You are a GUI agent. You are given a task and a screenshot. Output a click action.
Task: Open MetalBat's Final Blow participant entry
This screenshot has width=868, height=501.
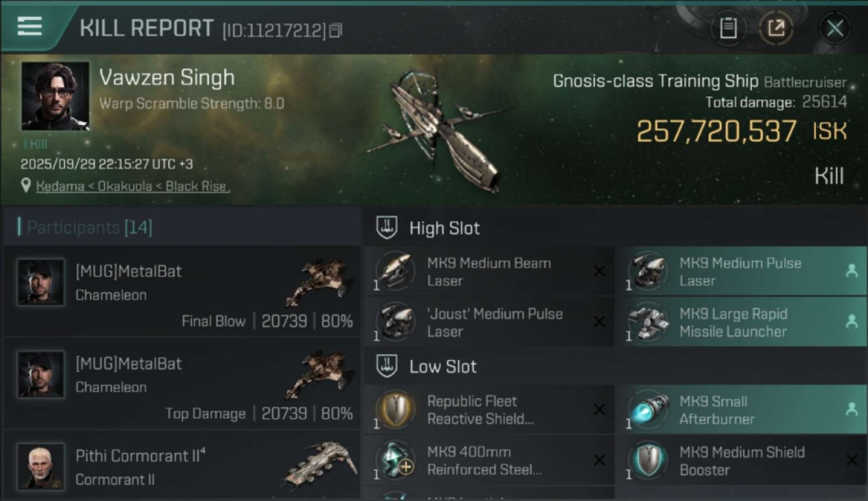182,291
